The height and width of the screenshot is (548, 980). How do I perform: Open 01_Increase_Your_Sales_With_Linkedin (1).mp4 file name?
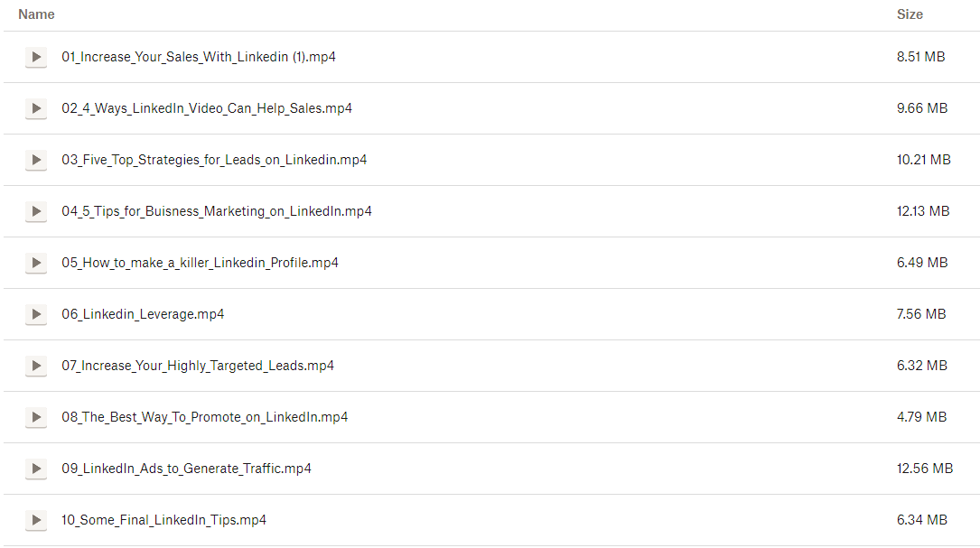(x=199, y=57)
